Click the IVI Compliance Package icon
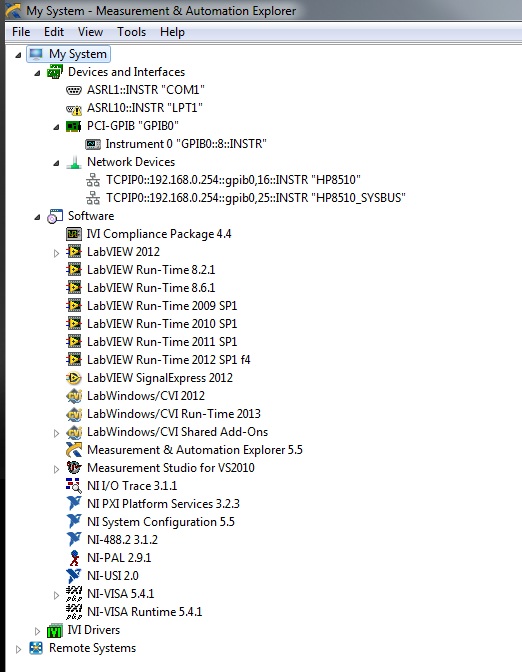The image size is (522, 672). click(x=74, y=234)
